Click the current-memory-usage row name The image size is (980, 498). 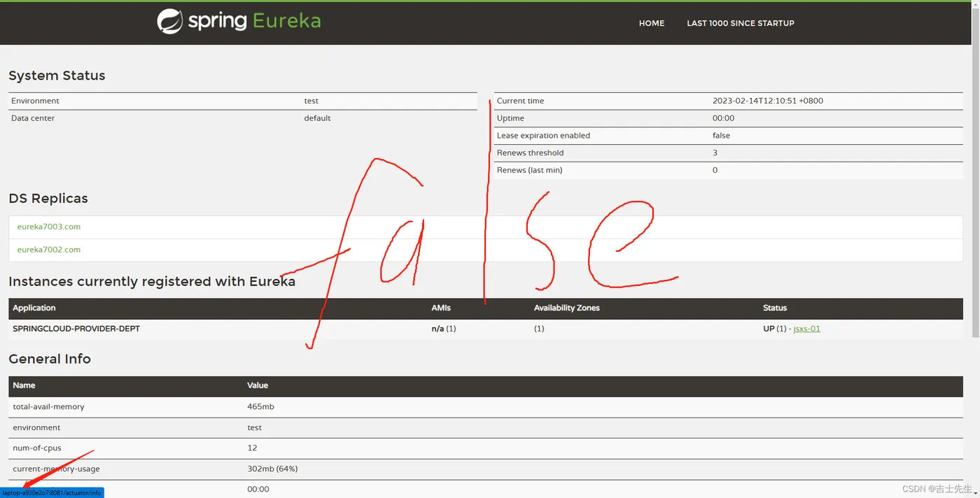click(x=56, y=469)
